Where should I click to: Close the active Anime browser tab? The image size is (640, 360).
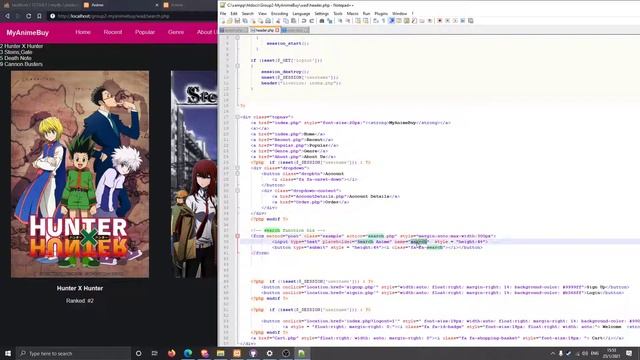click(157, 5)
